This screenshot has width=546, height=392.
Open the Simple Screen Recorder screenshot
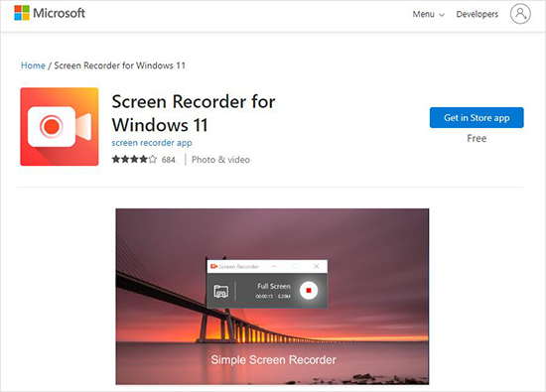272,297
